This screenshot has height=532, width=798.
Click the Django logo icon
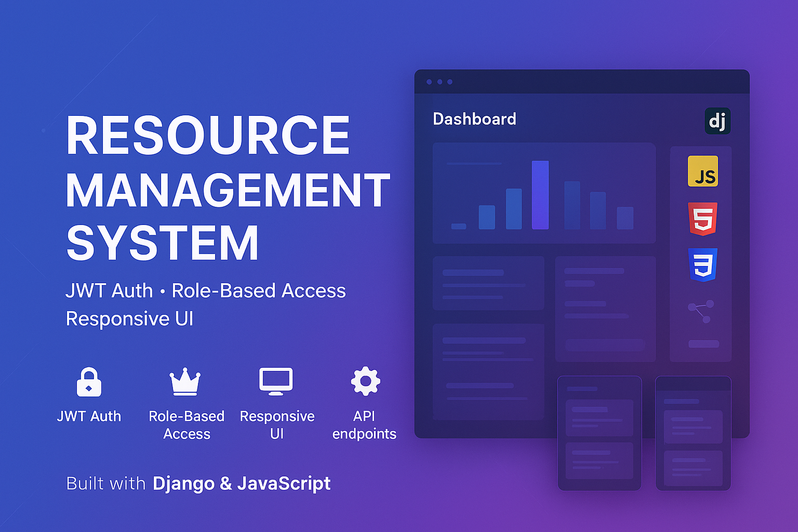[x=719, y=121]
